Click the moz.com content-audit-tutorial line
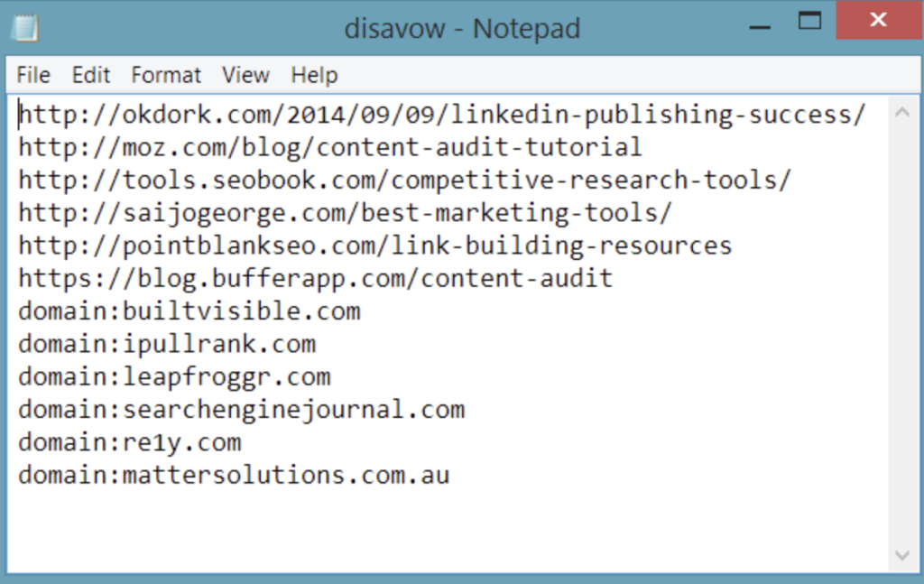The height and width of the screenshot is (584, 924). pyautogui.click(x=330, y=147)
